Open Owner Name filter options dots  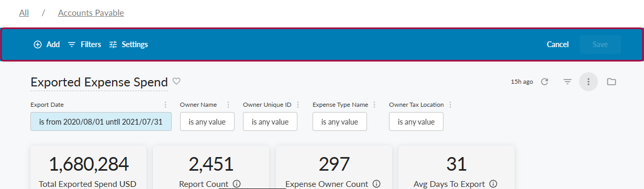click(x=228, y=105)
